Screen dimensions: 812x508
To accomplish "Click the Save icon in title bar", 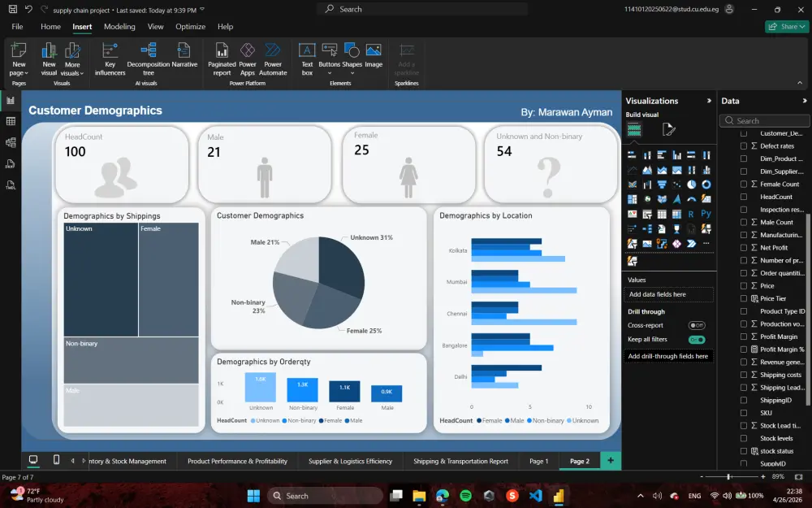I will point(13,9).
